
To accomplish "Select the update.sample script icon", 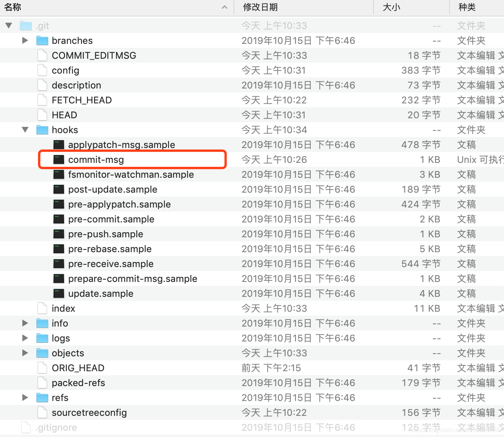I will [x=59, y=293].
